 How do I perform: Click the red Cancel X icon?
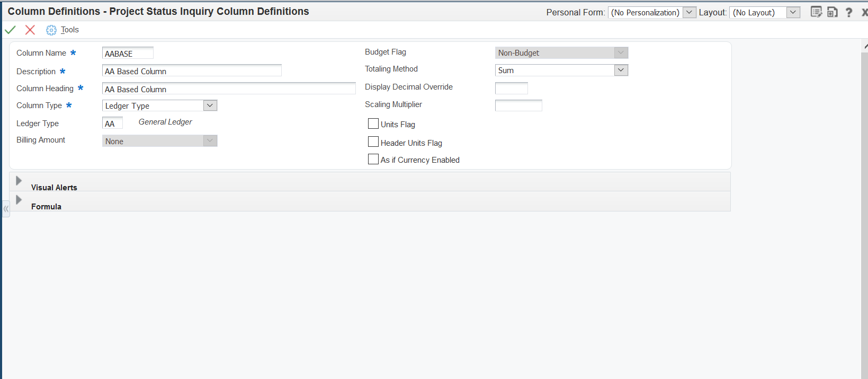pyautogui.click(x=30, y=30)
